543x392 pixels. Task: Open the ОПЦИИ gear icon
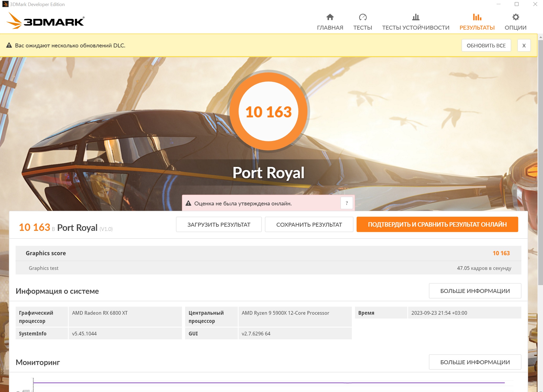515,17
